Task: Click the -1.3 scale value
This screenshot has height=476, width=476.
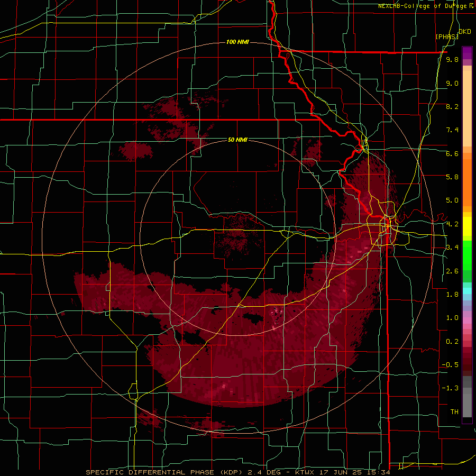Action: pos(450,388)
